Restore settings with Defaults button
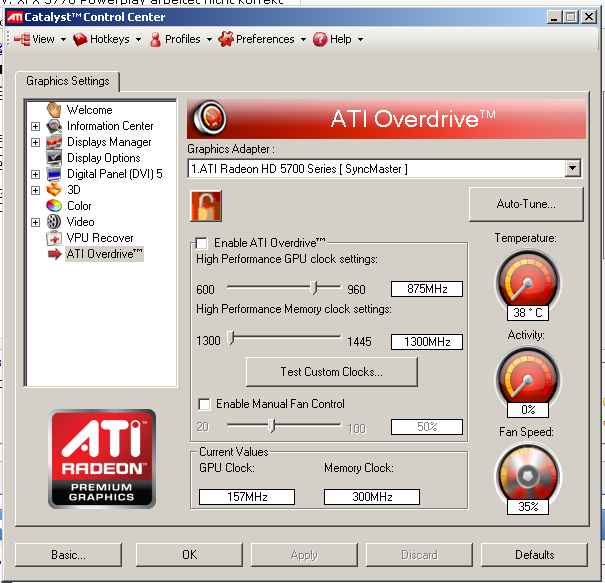 pyautogui.click(x=534, y=555)
